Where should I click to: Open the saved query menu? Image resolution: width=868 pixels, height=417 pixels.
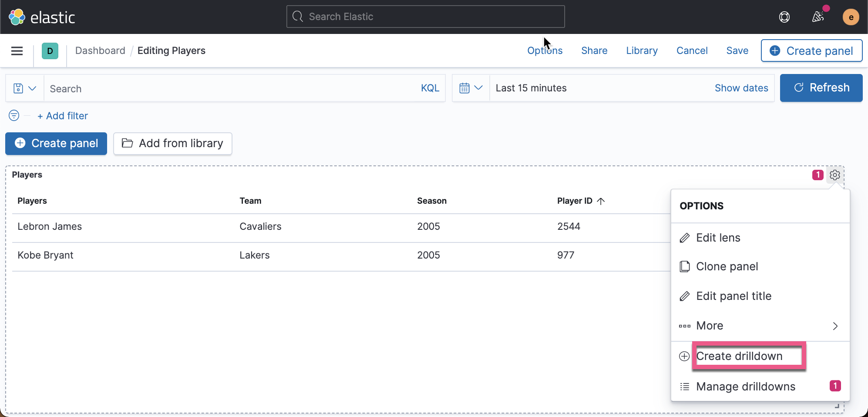tap(24, 88)
